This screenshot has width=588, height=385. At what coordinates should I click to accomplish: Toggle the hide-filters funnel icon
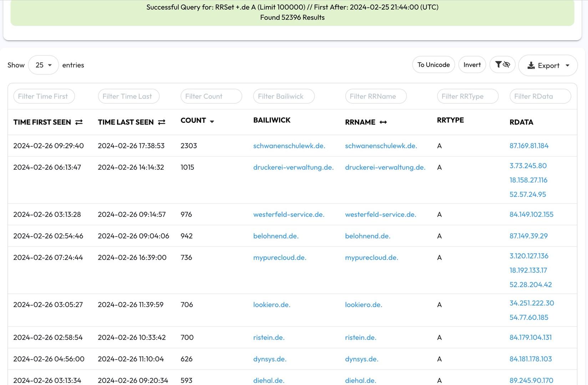499,65
